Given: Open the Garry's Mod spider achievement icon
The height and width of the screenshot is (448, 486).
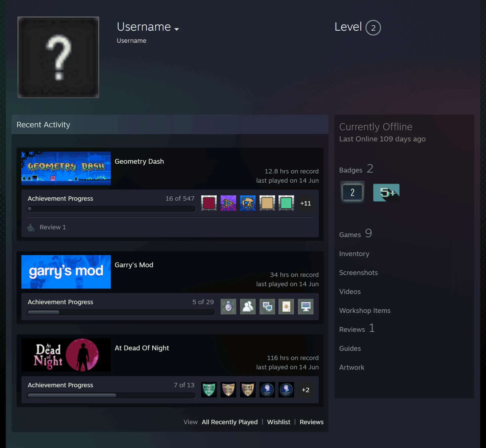Looking at the screenshot, I should (228, 307).
